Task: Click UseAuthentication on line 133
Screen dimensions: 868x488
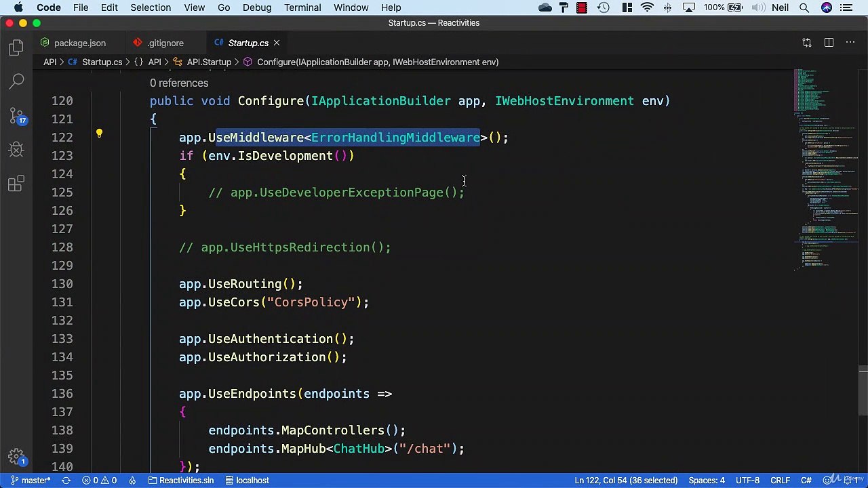Action: coord(270,339)
